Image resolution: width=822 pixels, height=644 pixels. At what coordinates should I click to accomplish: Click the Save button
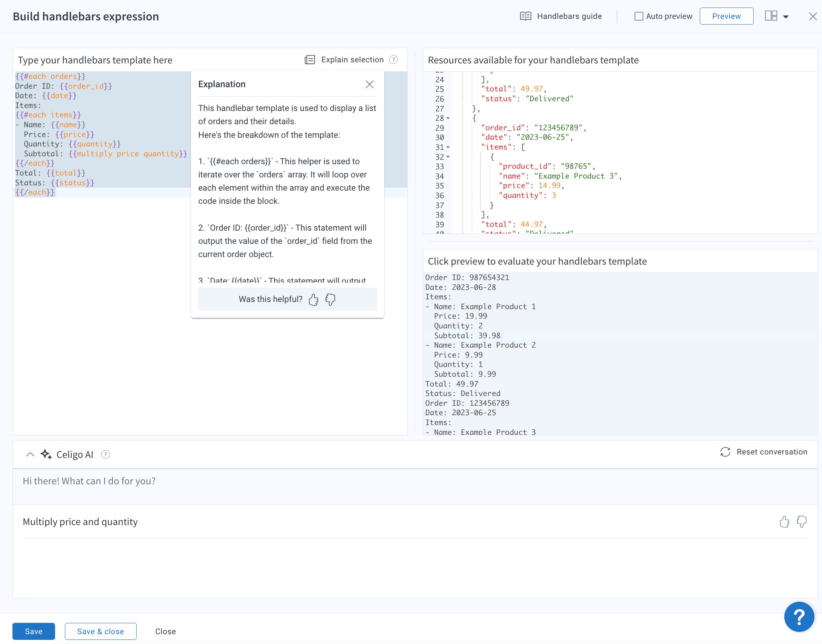coord(34,631)
